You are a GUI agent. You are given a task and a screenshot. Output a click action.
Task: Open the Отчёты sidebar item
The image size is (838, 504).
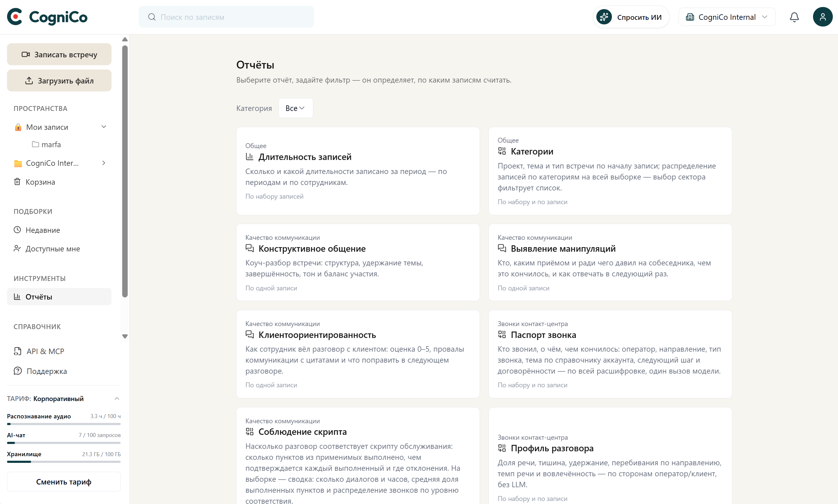tap(59, 297)
